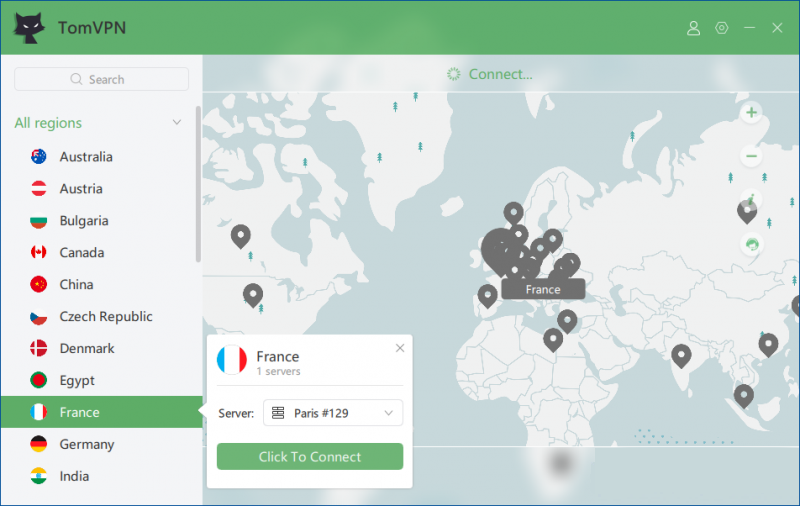Open the user account profile icon
This screenshot has width=800, height=506.
point(694,28)
